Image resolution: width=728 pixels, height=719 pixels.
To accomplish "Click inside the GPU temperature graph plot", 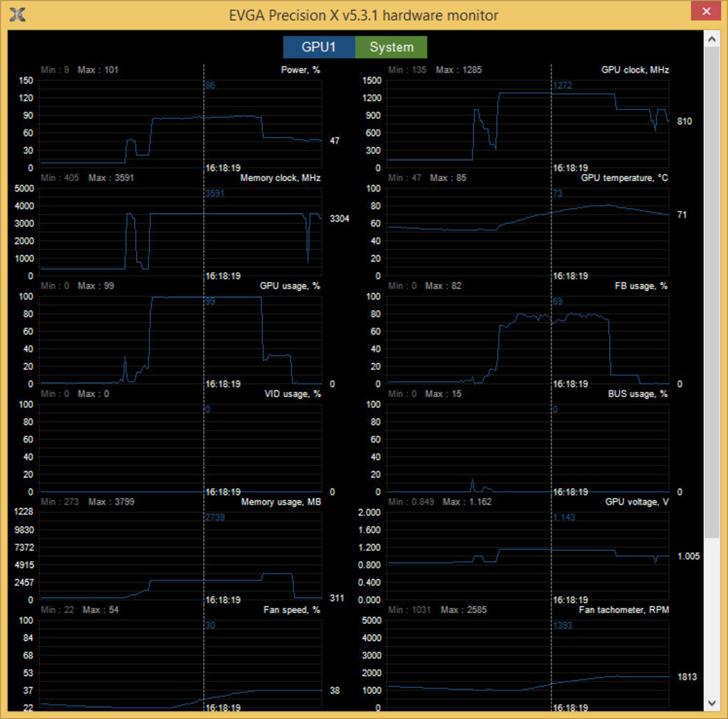I will [528, 232].
